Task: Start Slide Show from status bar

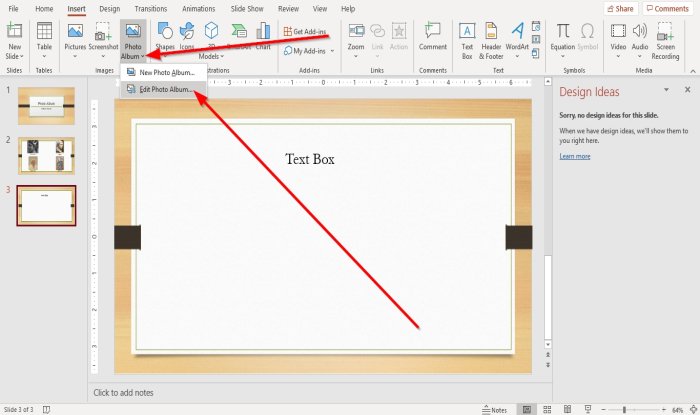Action: [x=588, y=409]
